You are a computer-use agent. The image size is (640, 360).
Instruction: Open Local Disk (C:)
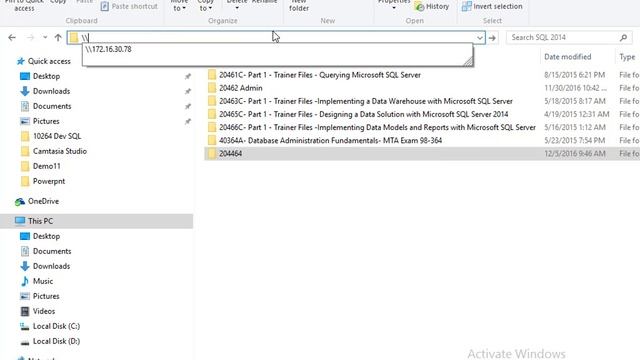click(56, 326)
